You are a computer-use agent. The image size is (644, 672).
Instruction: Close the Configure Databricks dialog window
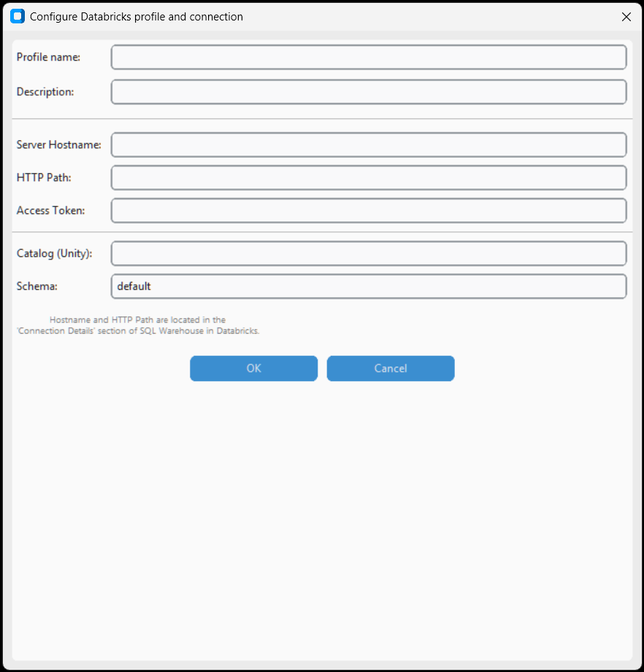(x=626, y=17)
